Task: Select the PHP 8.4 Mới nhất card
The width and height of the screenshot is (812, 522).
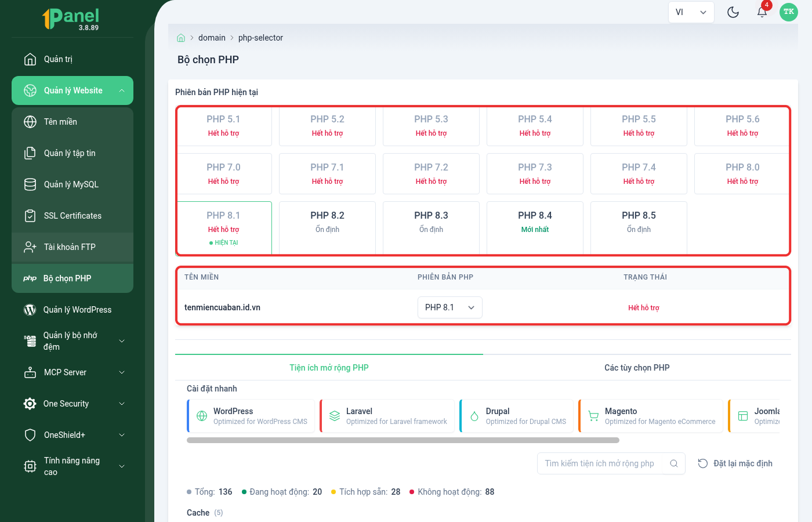Action: (535, 227)
